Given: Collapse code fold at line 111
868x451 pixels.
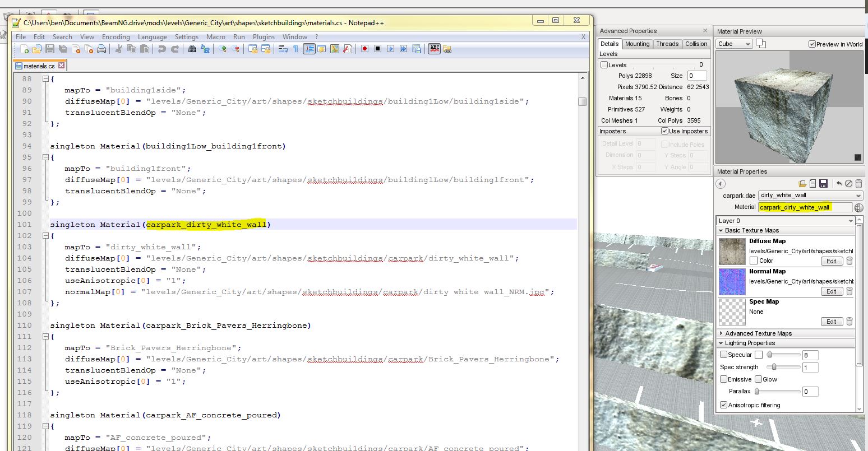Looking at the screenshot, I should pyautogui.click(x=46, y=337).
